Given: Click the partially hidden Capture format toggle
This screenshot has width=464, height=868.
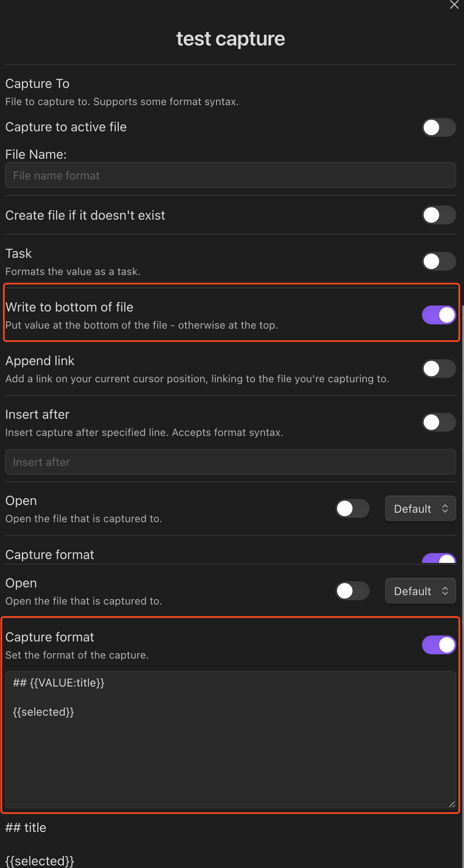Looking at the screenshot, I should click(439, 558).
